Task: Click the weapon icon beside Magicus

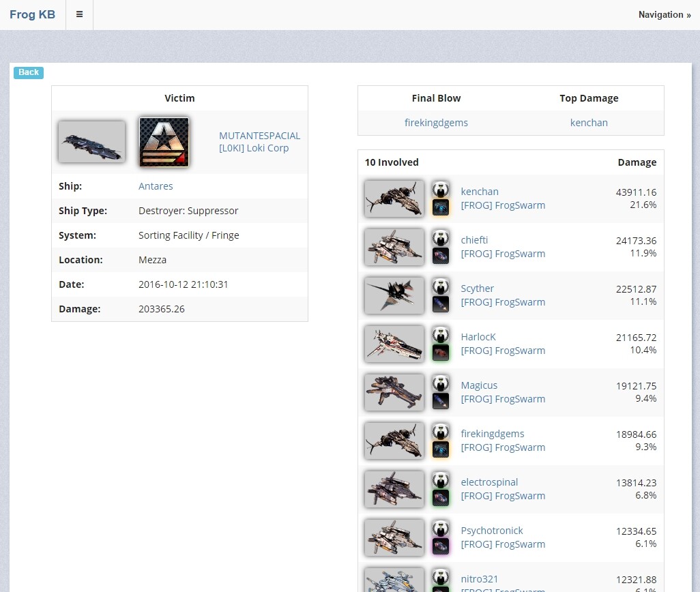Action: pos(441,401)
